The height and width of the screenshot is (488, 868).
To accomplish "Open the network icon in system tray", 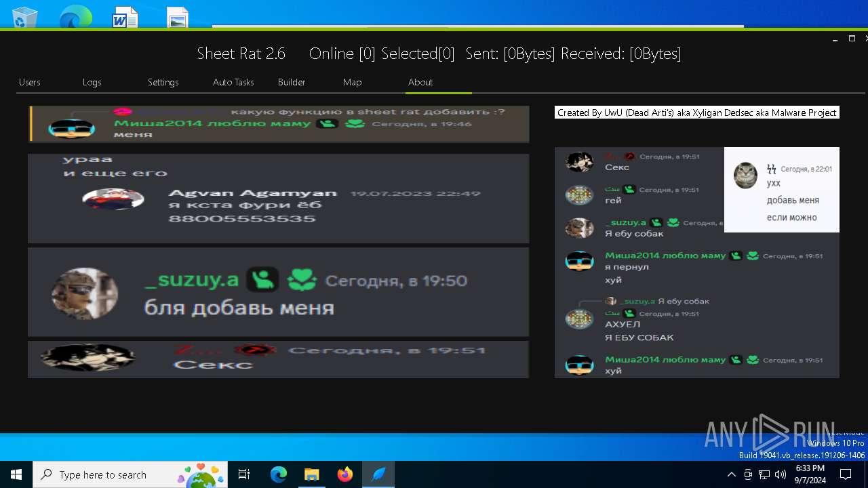I will (x=764, y=474).
